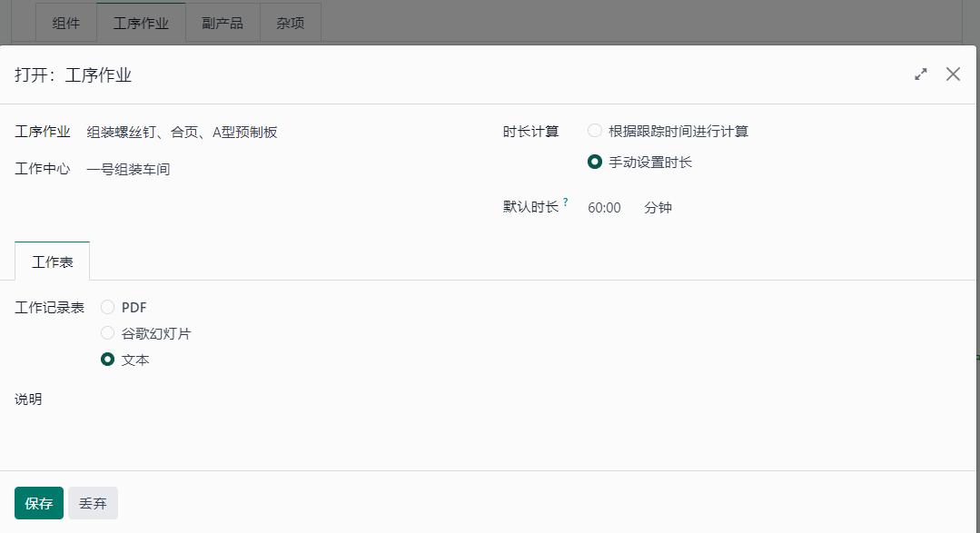
Task: Select 根据跟踪时间进行计算 option
Action: click(x=595, y=131)
